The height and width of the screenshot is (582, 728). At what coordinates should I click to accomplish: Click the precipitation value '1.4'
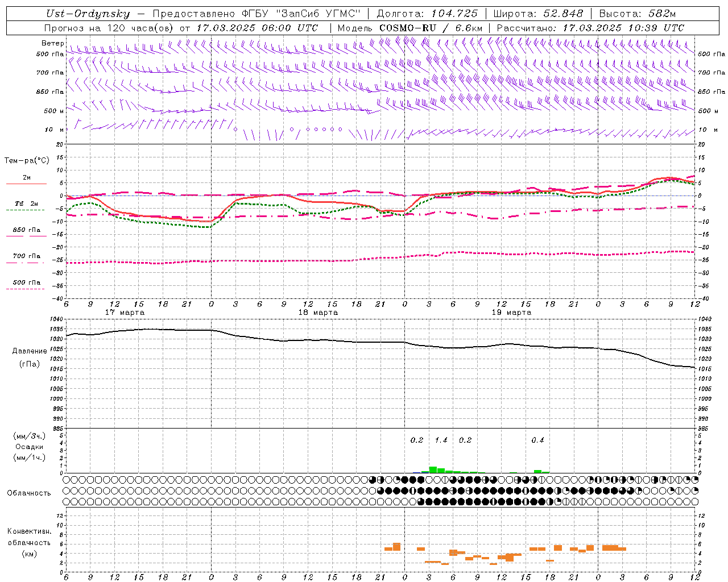441,440
